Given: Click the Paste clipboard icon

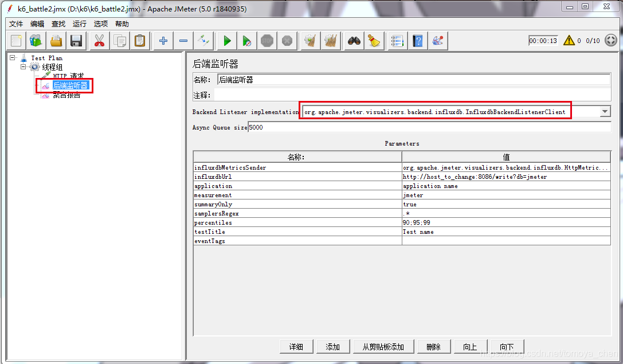Looking at the screenshot, I should (140, 41).
